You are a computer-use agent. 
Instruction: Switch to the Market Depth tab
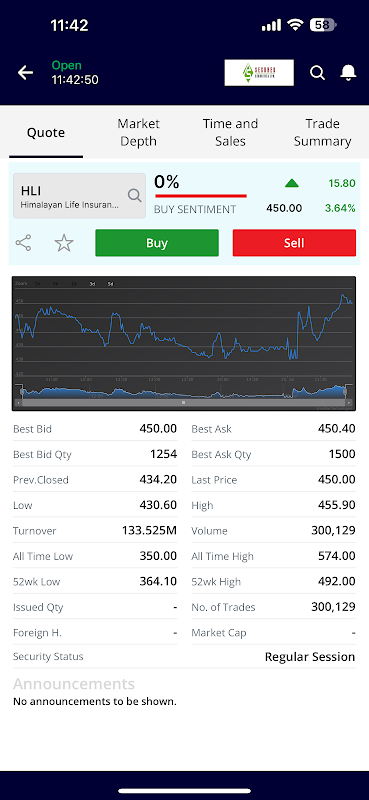coord(138,132)
